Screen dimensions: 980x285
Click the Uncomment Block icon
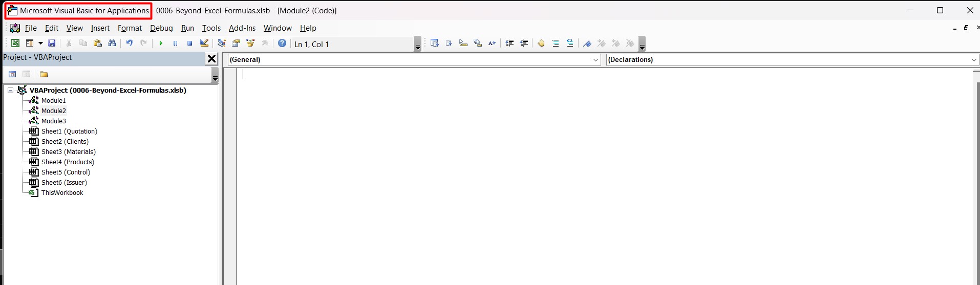(570, 43)
